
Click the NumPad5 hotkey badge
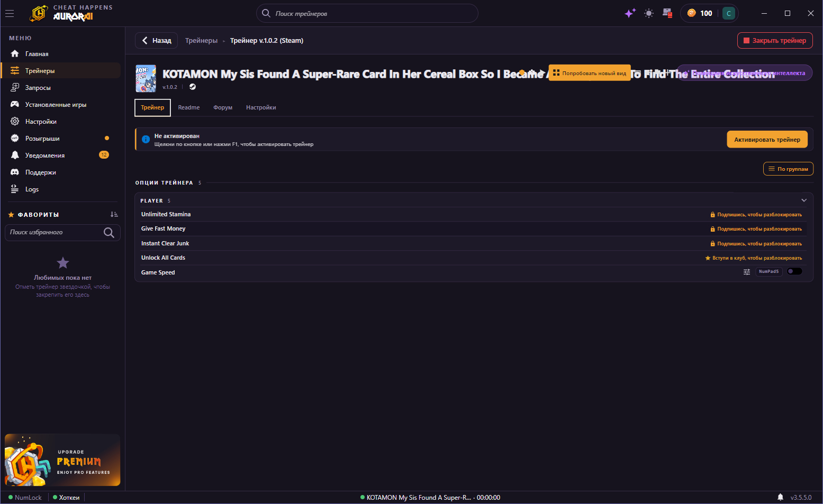click(x=768, y=272)
